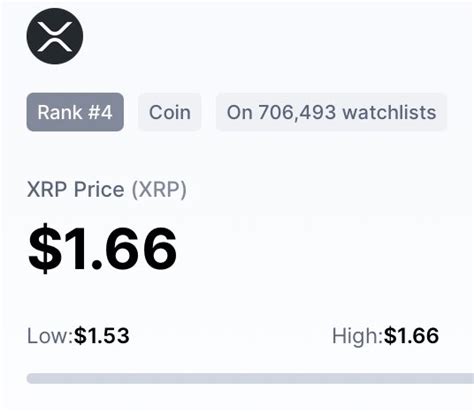474x412 pixels.
Task: Click the middle of the low-high range bar
Action: pyautogui.click(x=250, y=378)
